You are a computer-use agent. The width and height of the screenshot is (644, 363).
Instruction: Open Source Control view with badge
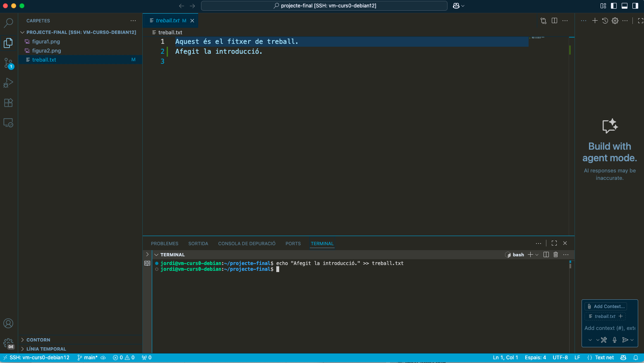click(8, 63)
